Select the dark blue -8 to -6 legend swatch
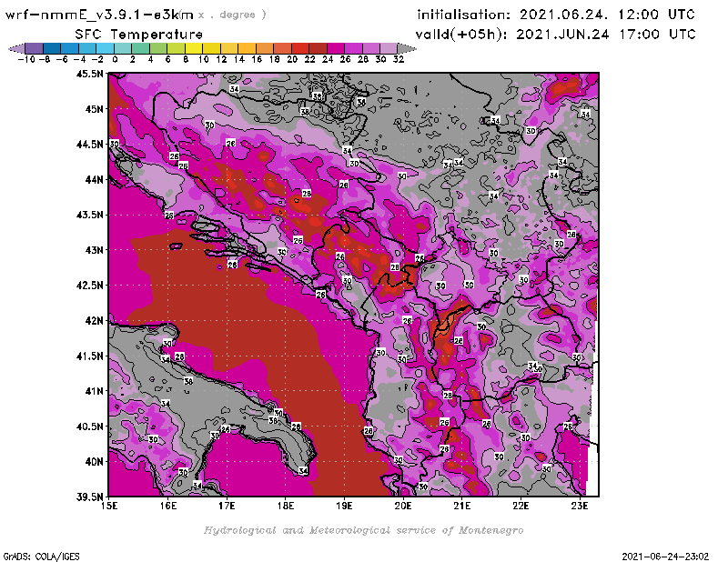 pos(52,48)
